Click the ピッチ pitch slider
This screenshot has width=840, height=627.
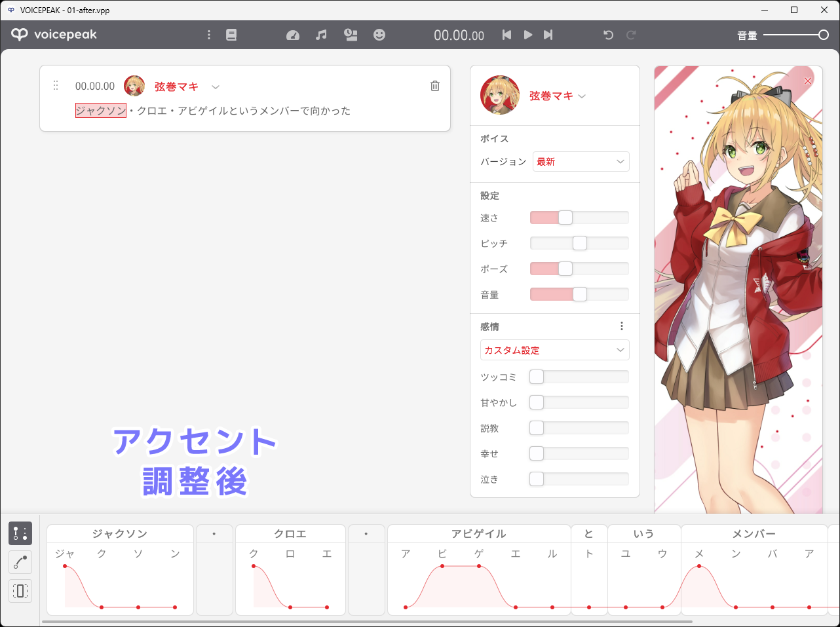tap(579, 243)
